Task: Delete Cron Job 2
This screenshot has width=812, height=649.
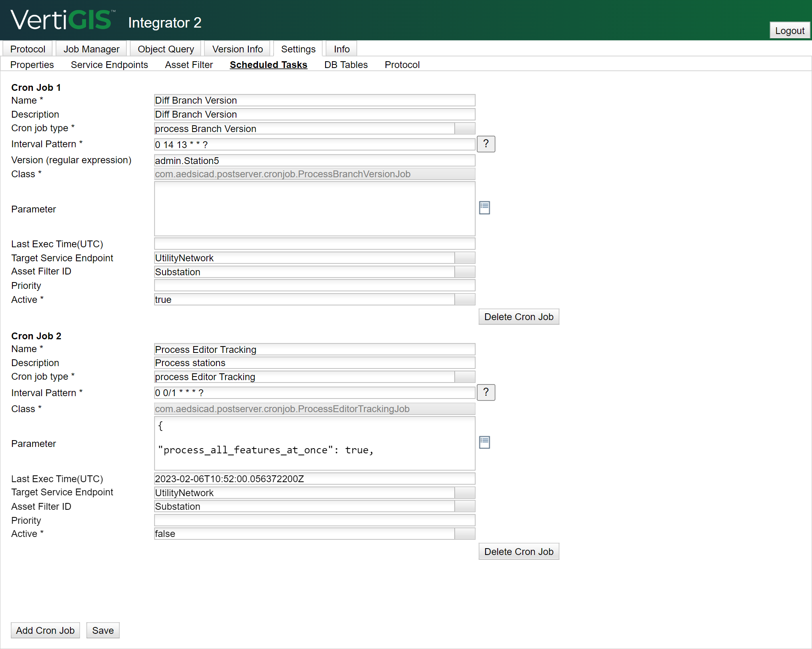Action: pyautogui.click(x=519, y=551)
